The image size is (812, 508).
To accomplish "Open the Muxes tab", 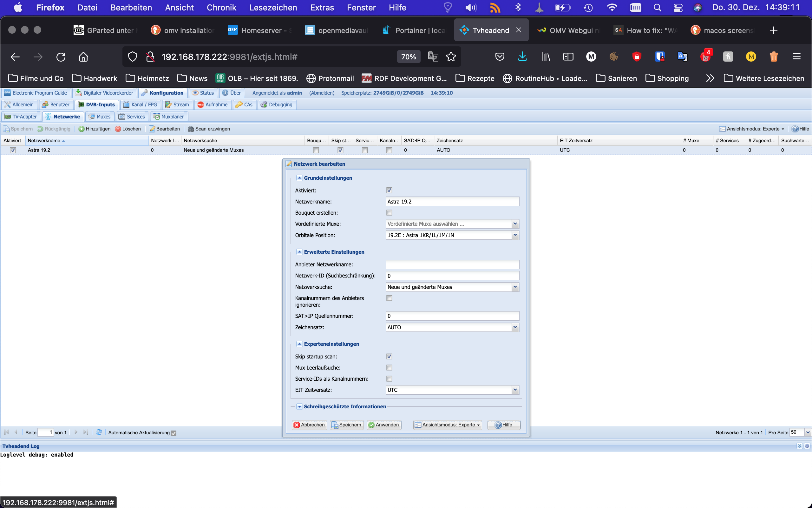I will tap(100, 117).
